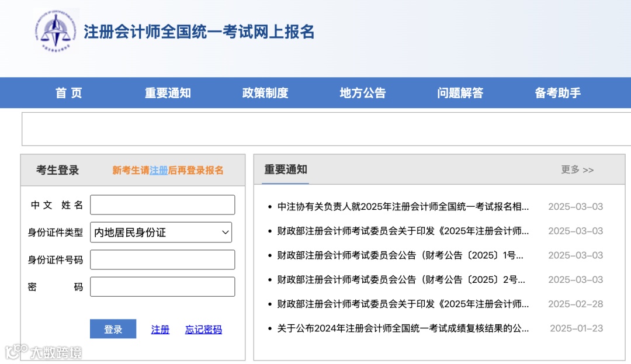Click the blue 登录 button
Image resolution: width=631 pixels, height=364 pixels.
[x=113, y=329]
